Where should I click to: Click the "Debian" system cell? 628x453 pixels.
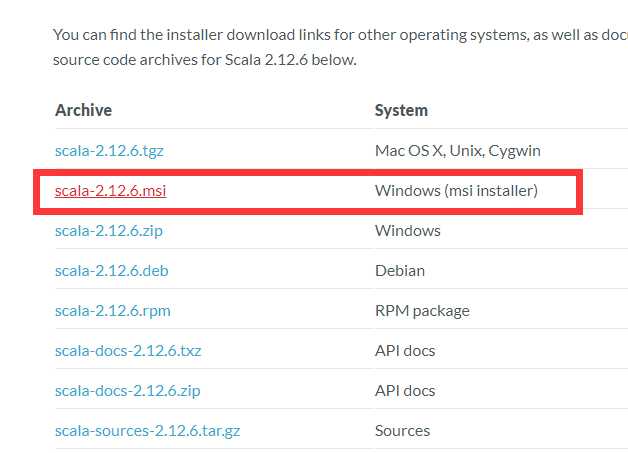pyautogui.click(x=399, y=271)
